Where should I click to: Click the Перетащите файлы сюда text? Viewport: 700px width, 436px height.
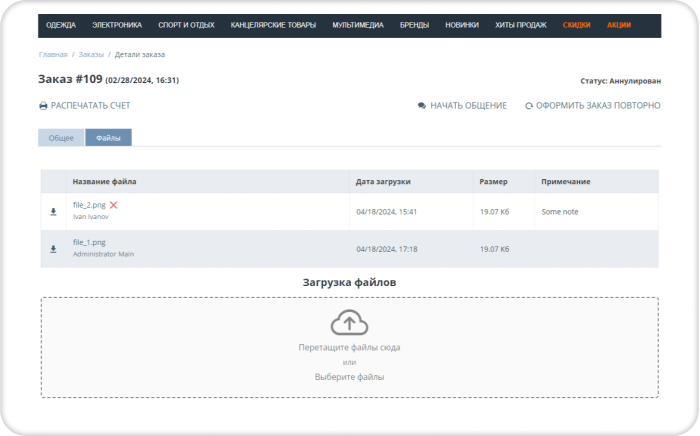(x=350, y=348)
